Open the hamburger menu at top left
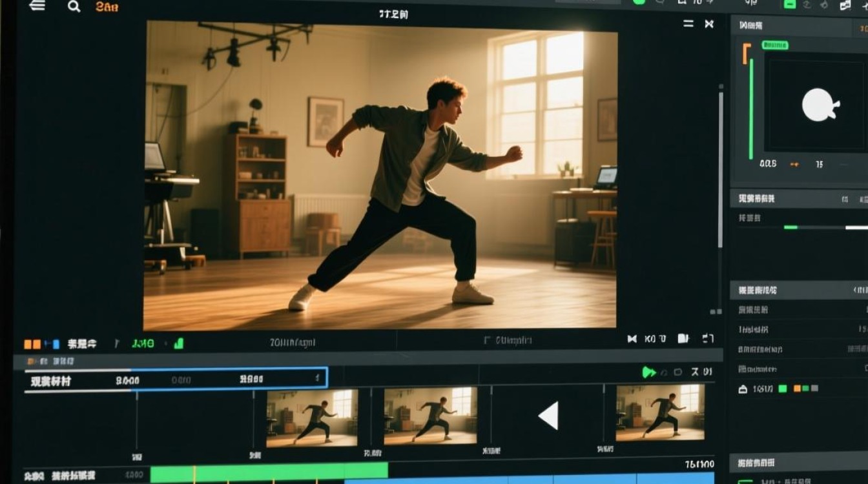 click(37, 6)
